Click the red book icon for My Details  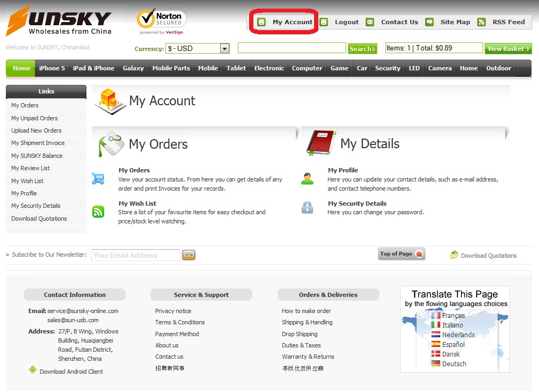tap(321, 143)
